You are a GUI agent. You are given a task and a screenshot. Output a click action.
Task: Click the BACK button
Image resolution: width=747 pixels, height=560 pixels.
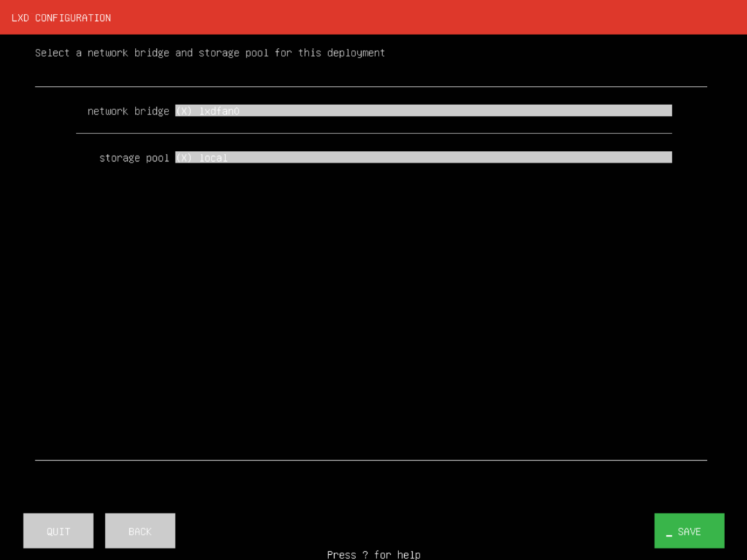(x=139, y=531)
